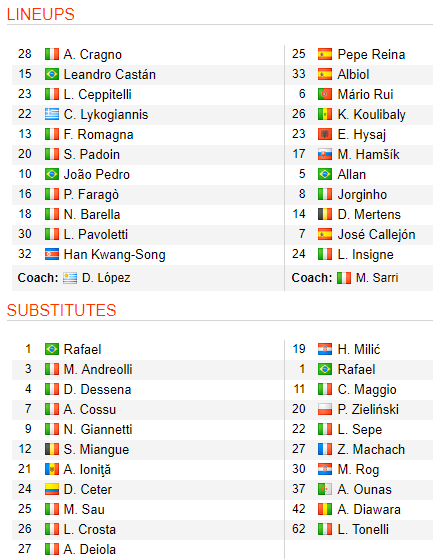Click the Uruguayan flag beside coach D. López
Image resolution: width=433 pixels, height=559 pixels.
tap(70, 278)
